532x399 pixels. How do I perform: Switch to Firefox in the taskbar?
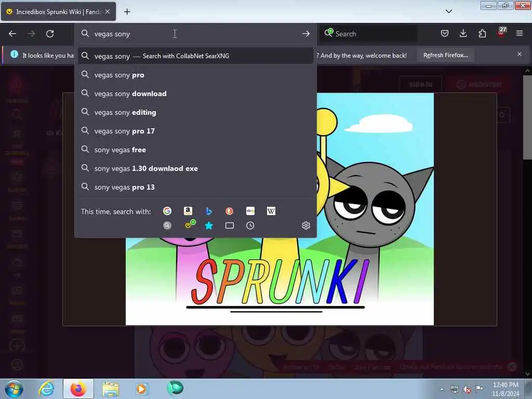(x=78, y=389)
